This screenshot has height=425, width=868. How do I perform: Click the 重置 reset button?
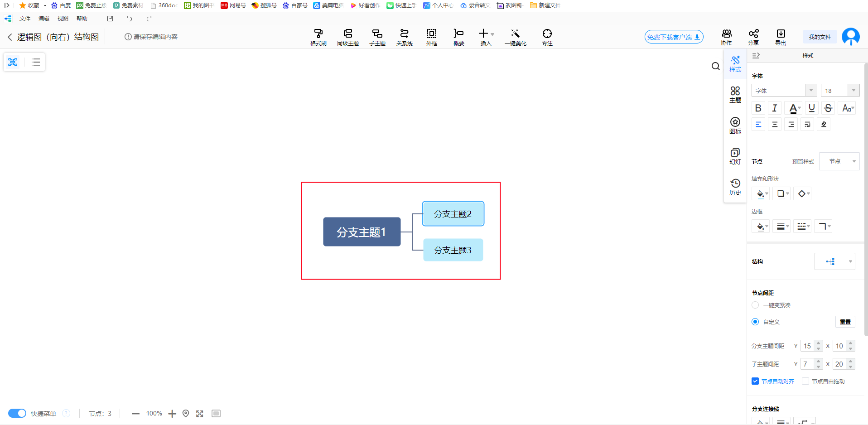click(x=845, y=322)
